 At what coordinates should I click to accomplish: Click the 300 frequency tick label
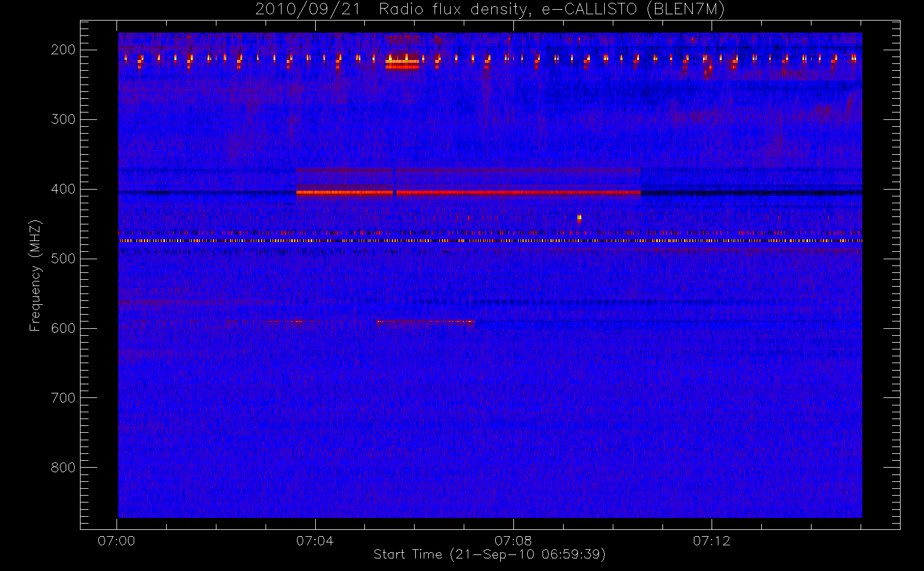tap(63, 119)
